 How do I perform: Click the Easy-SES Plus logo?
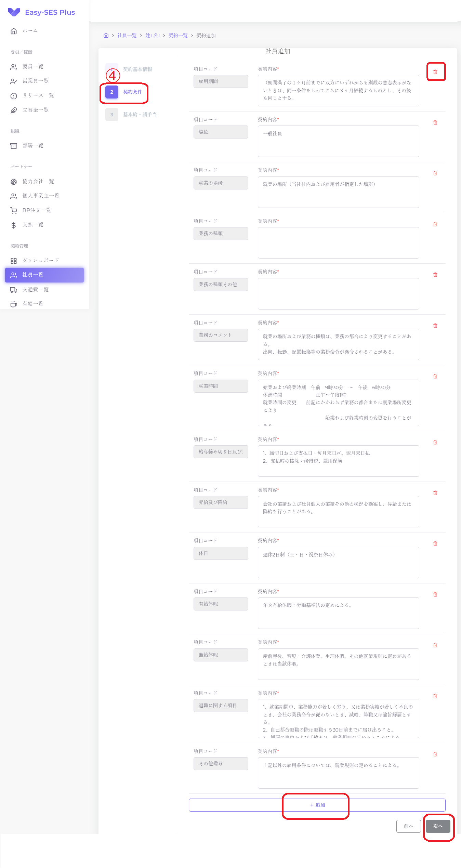click(x=41, y=12)
